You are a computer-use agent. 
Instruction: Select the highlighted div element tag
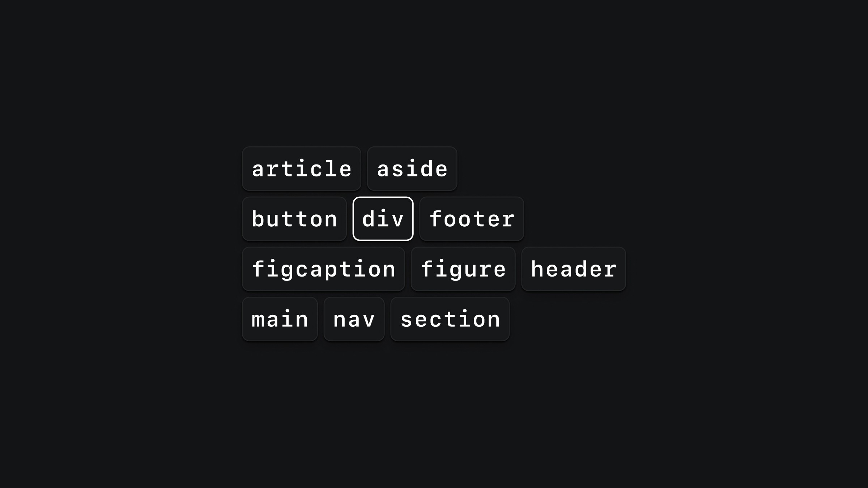point(383,219)
